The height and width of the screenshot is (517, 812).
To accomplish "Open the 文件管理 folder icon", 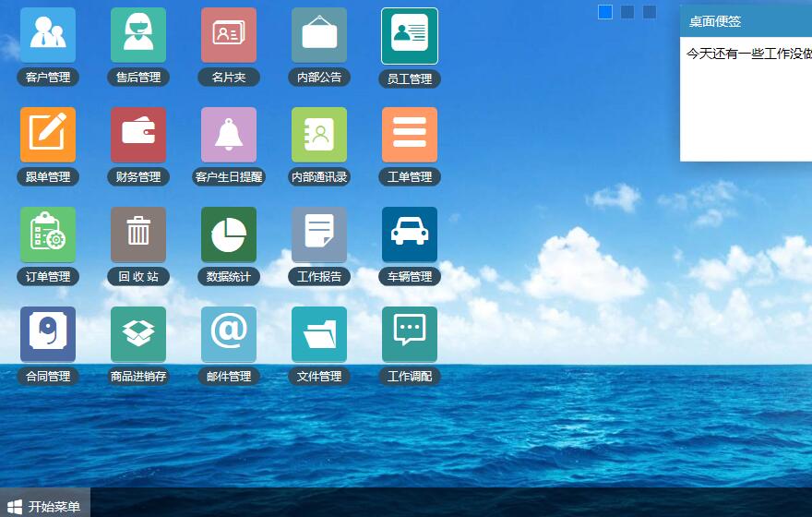I will click(319, 334).
